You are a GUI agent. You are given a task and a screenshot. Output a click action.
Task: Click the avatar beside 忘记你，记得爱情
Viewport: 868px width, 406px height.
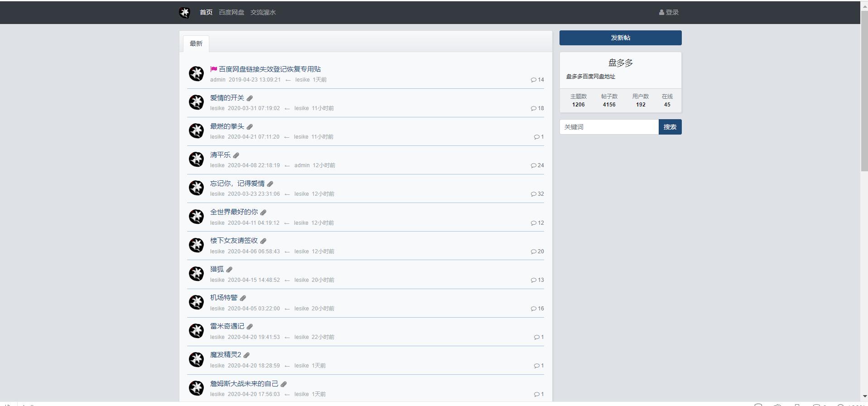pyautogui.click(x=196, y=188)
